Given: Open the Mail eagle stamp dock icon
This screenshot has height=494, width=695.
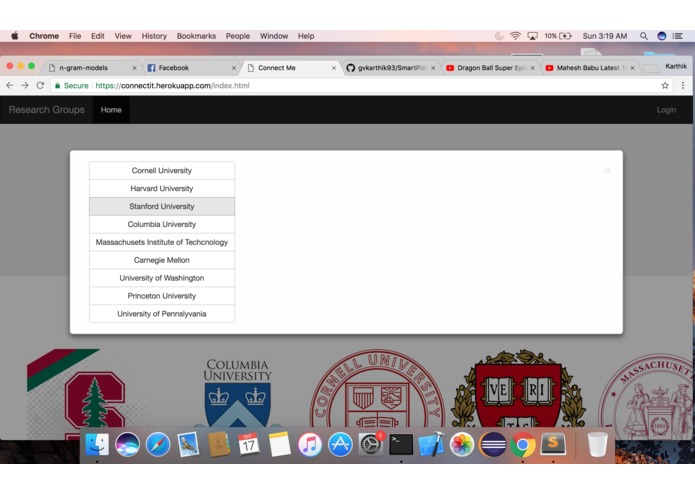Looking at the screenshot, I should tap(188, 444).
